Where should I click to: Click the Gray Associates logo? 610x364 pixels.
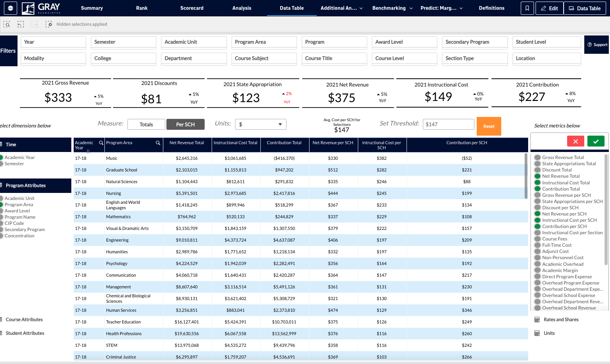[42, 8]
